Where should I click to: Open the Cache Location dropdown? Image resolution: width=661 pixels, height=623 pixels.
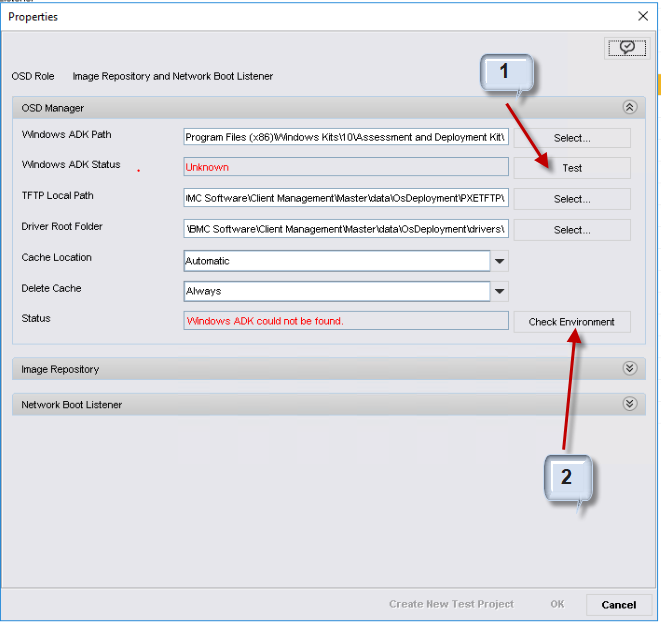pos(500,261)
